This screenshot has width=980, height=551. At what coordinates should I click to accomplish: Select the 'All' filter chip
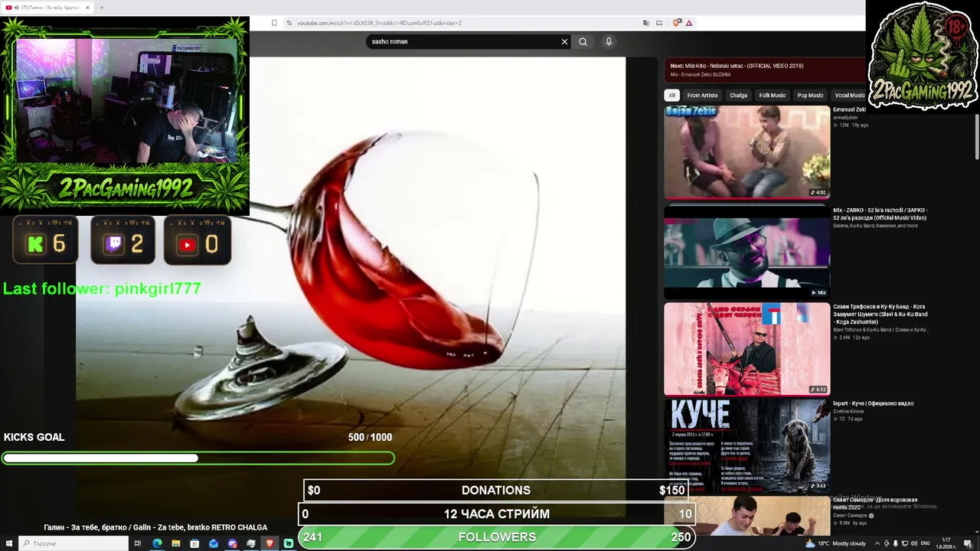671,95
